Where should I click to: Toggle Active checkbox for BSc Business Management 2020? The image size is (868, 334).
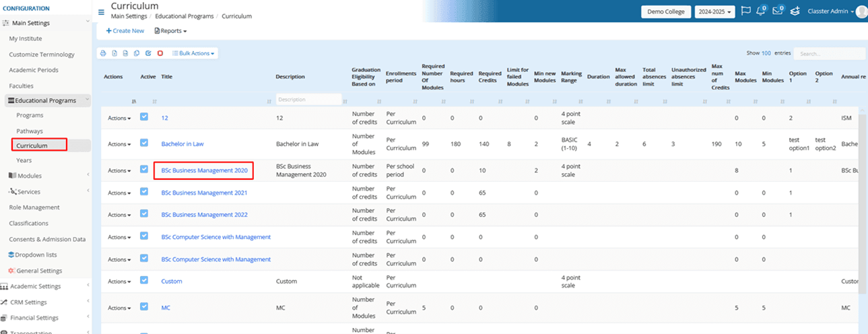pos(144,170)
